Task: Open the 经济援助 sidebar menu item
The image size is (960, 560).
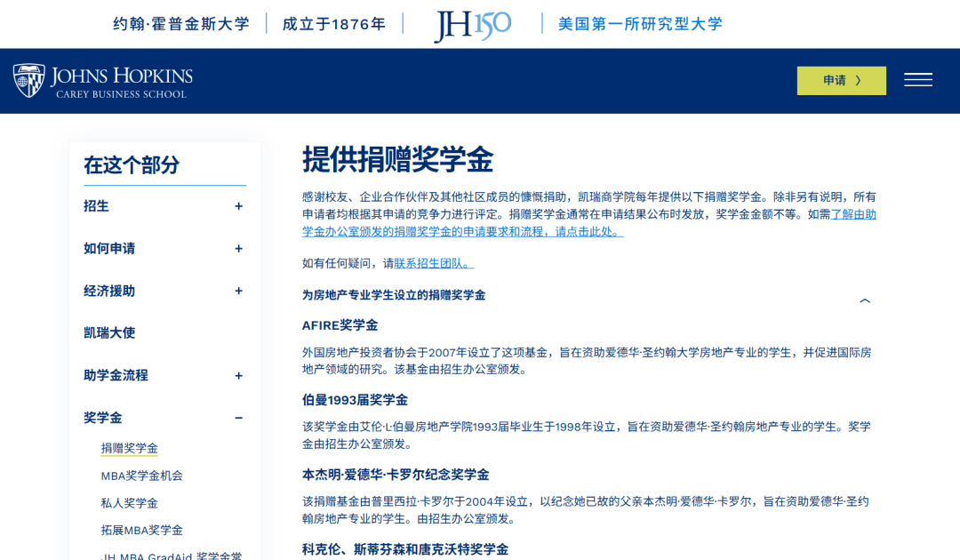Action: point(109,291)
